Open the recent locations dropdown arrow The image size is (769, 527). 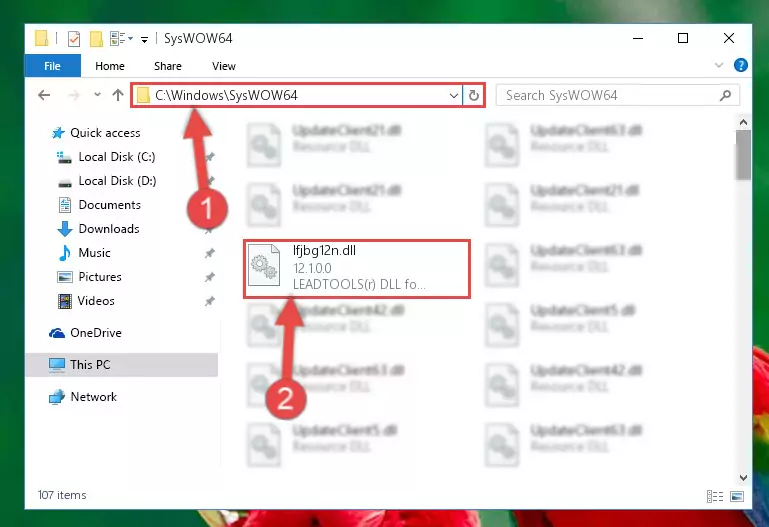click(x=97, y=94)
